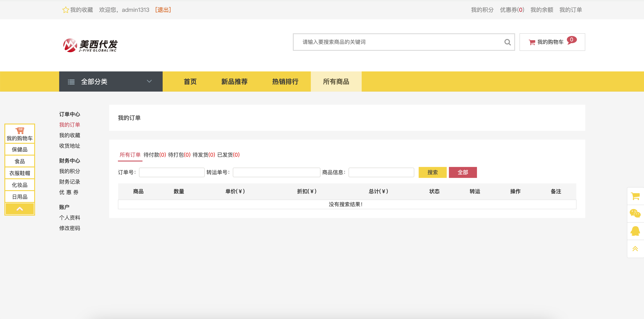This screenshot has height=319, width=644.
Task: Click the 退出 logout link
Action: click(x=163, y=10)
